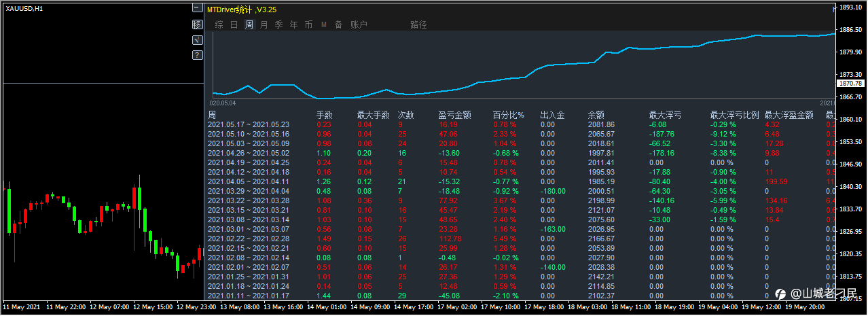Click the 1870.78 current price label
Image resolution: width=868 pixels, height=316 pixels.
coord(850,83)
